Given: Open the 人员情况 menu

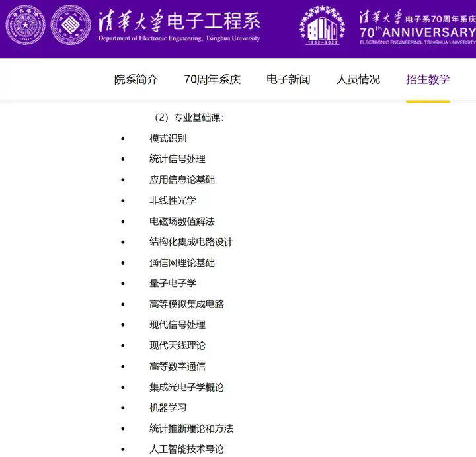Looking at the screenshot, I should [358, 79].
